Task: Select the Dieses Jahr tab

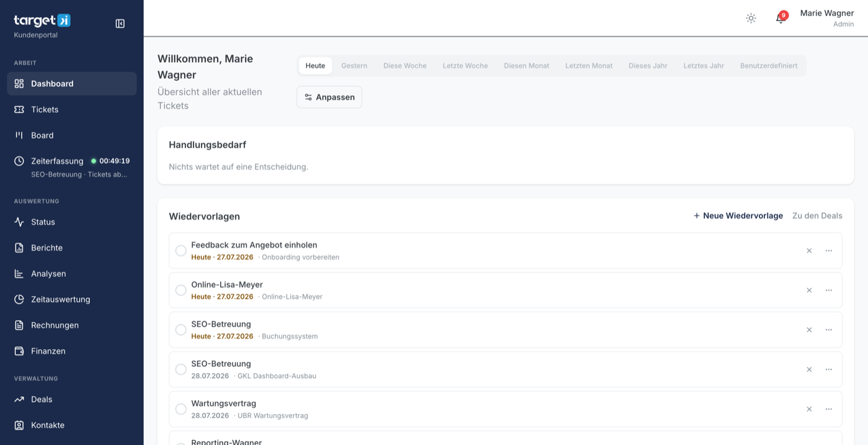Action: coord(648,66)
